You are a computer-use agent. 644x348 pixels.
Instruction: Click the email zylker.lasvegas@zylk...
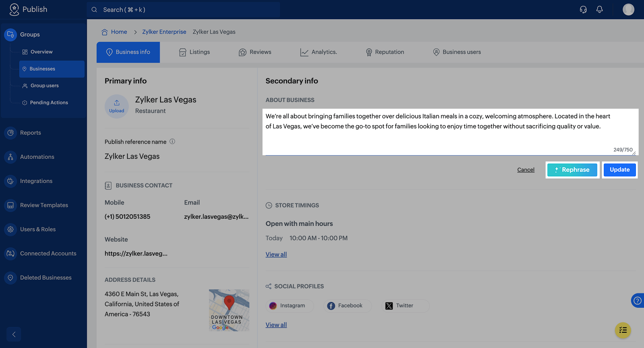click(216, 217)
